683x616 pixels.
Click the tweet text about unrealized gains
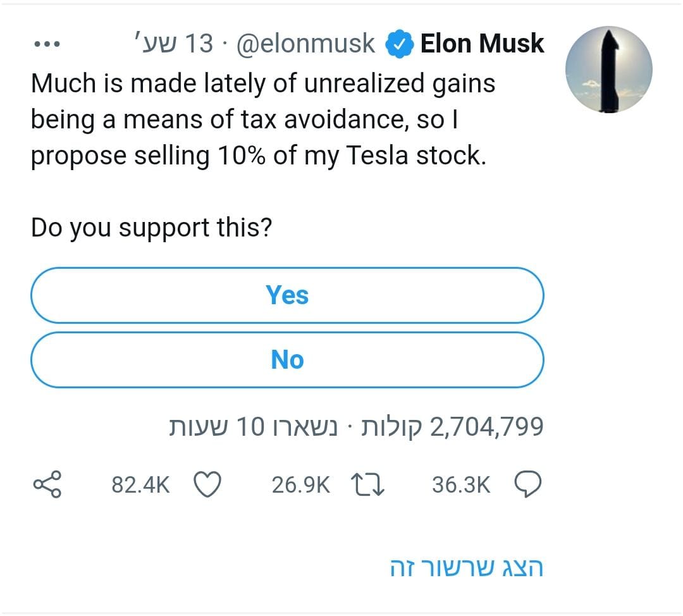[262, 120]
